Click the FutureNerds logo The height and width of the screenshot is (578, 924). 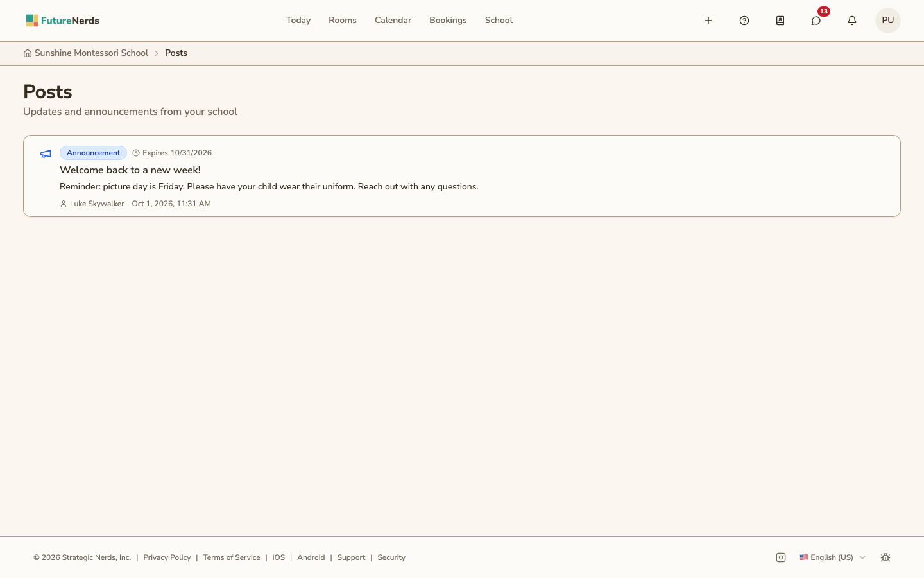point(62,21)
